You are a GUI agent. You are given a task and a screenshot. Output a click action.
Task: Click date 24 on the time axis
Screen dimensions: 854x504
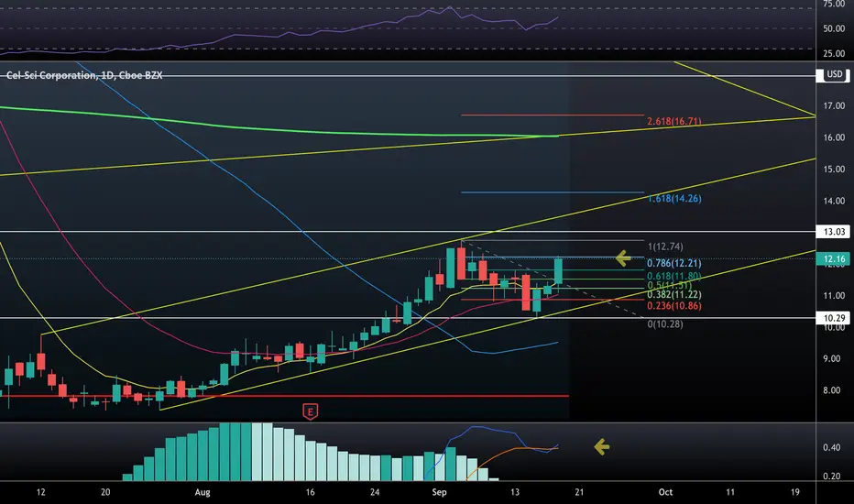pyautogui.click(x=375, y=492)
